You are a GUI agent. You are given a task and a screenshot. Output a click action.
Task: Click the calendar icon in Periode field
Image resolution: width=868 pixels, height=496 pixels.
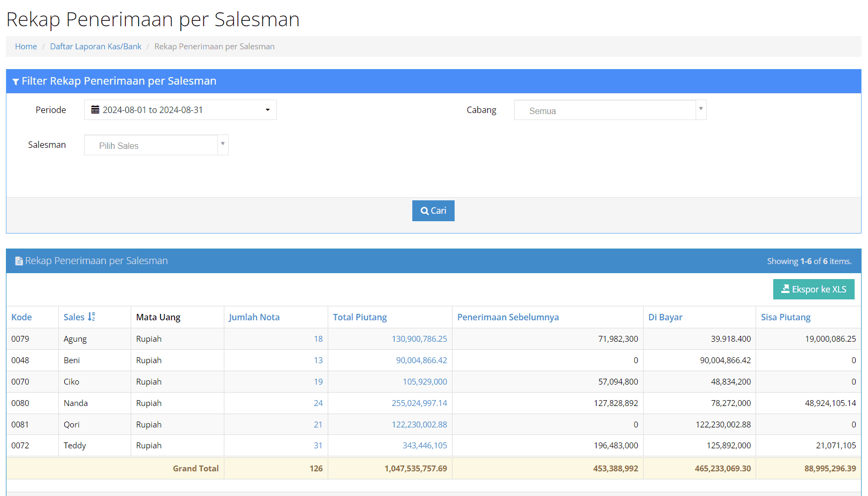pyautogui.click(x=95, y=110)
